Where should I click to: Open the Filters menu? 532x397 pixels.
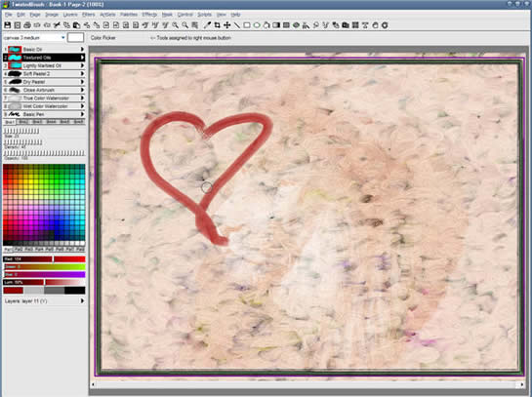(88, 15)
